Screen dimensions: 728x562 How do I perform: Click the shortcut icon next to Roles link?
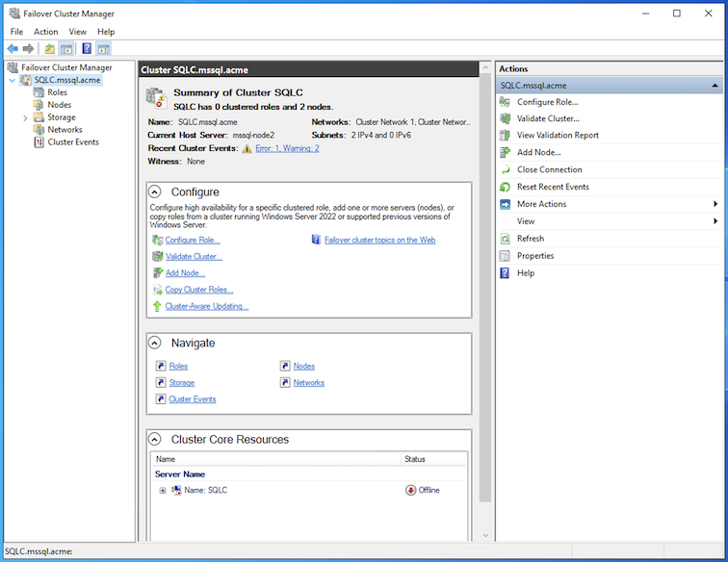point(161,366)
